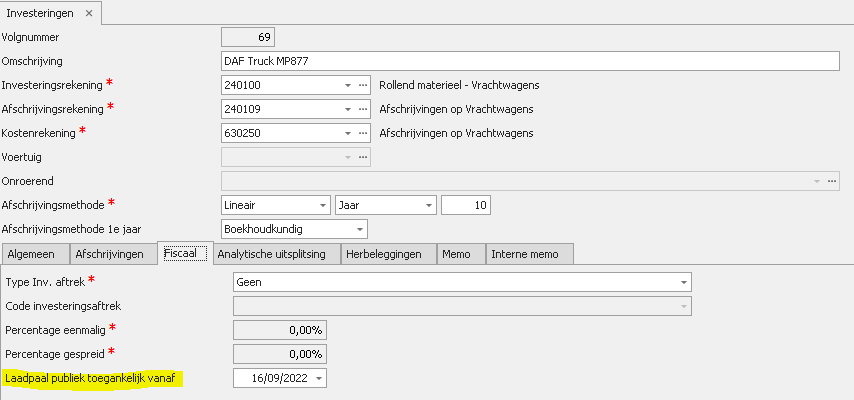Click the ellipsis button beside Onroerend
The height and width of the screenshot is (400, 854).
click(x=831, y=181)
